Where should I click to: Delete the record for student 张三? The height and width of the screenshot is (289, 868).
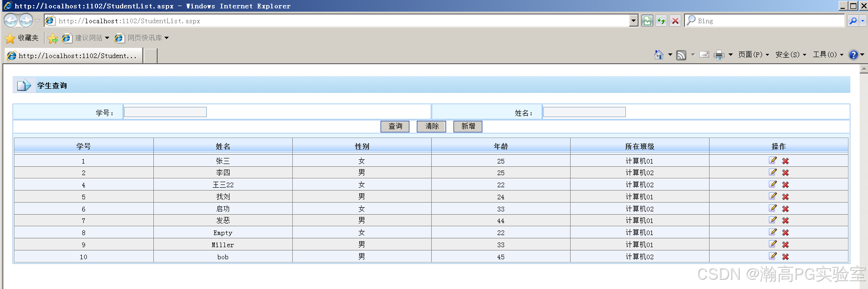click(785, 161)
